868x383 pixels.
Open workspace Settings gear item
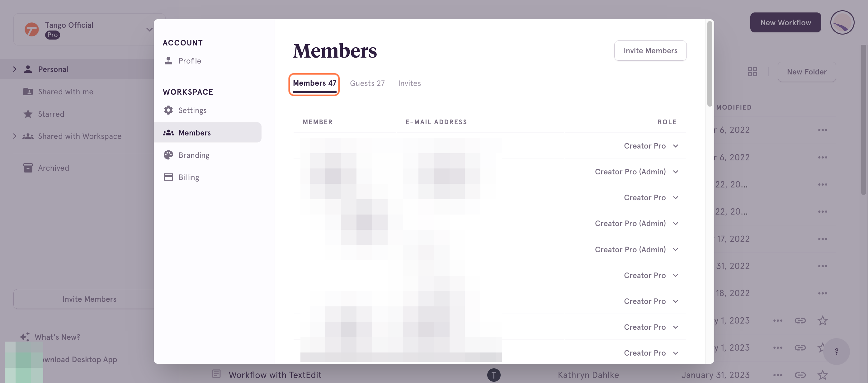click(185, 110)
